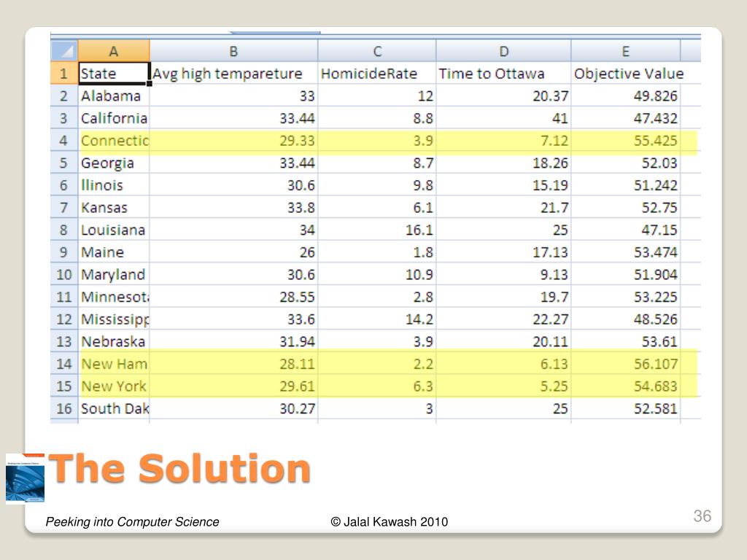This screenshot has width=747, height=560.
Task: Click Alabama's objective value 49.826
Action: point(625,96)
